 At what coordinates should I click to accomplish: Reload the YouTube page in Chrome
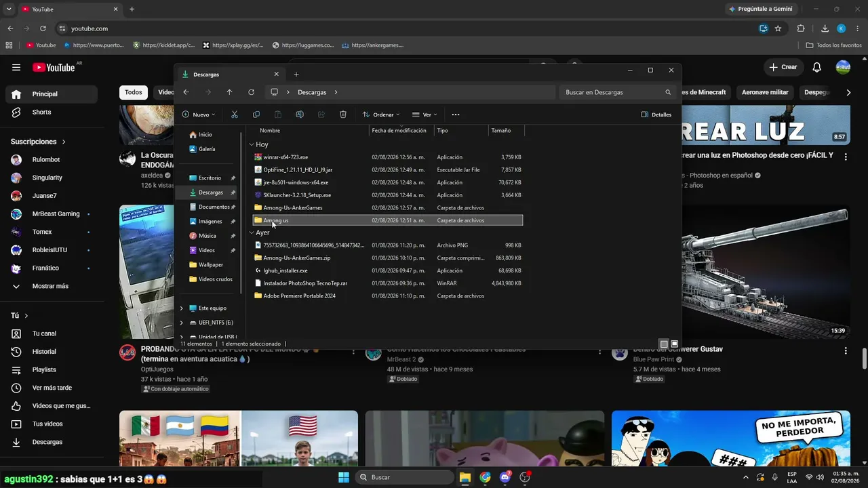pos(43,28)
